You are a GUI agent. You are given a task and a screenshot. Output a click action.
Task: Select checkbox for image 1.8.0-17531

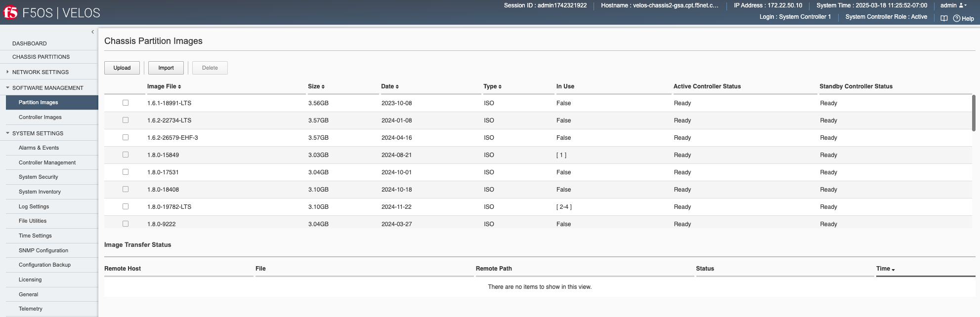[x=126, y=172]
